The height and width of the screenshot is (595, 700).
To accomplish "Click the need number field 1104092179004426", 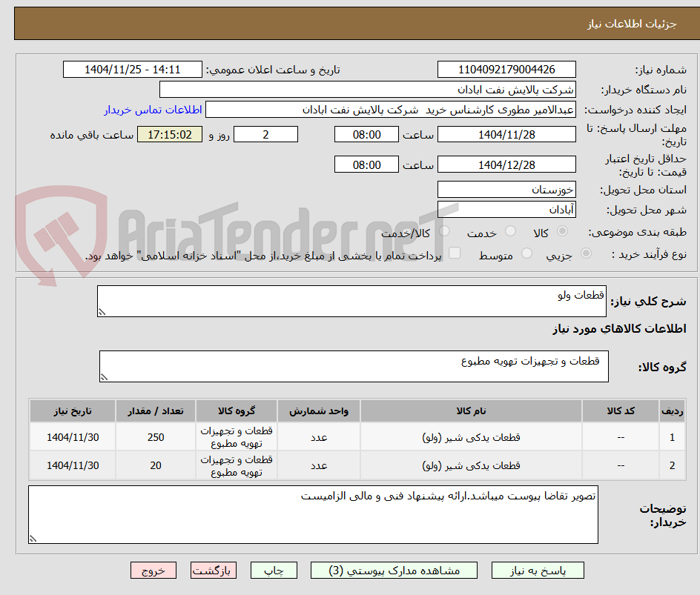I will pos(506,70).
